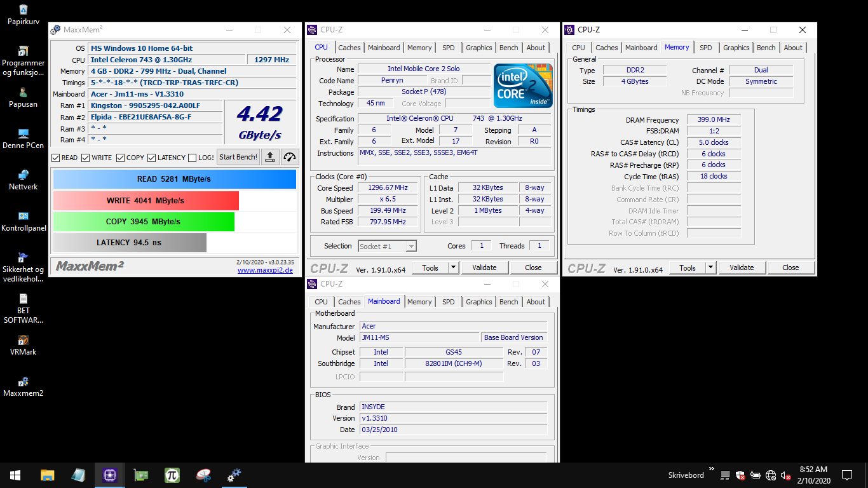Open SPD tab in CPU-Z Memory window
868x488 pixels.
coord(706,48)
